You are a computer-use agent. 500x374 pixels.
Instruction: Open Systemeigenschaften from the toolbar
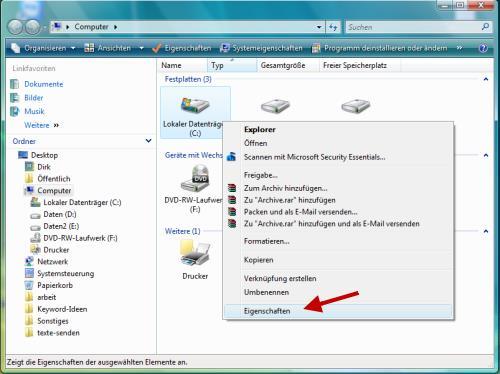coord(261,48)
